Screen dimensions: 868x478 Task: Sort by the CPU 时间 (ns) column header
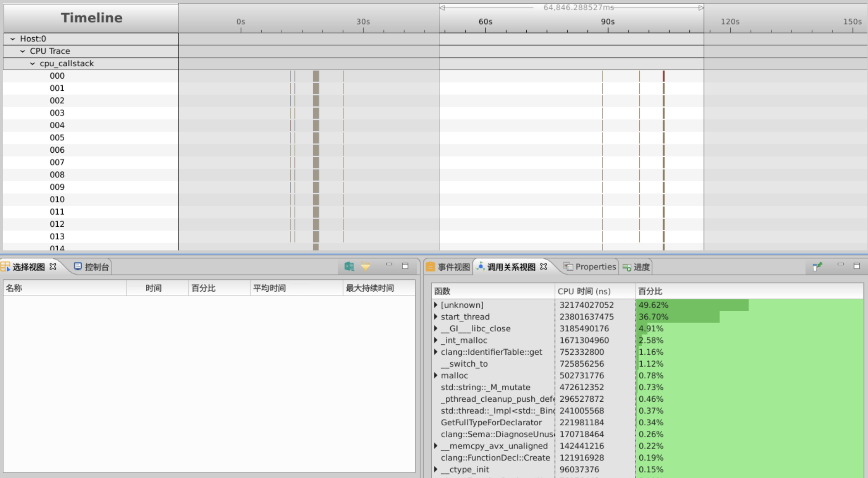[x=595, y=291]
